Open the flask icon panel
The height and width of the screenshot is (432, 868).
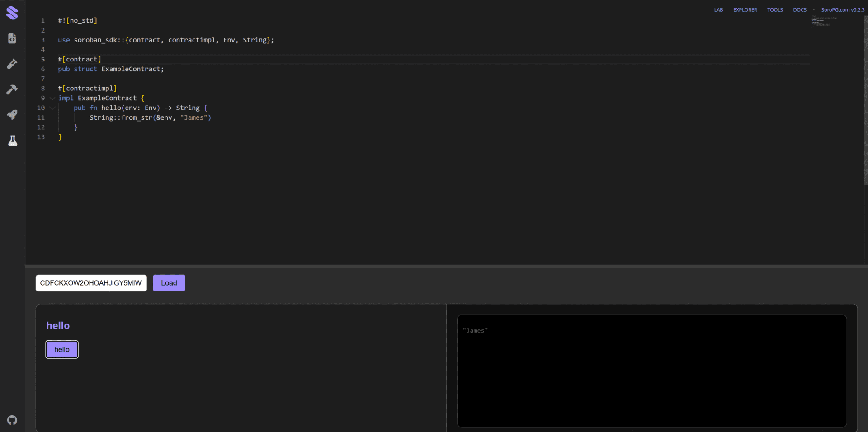12,141
